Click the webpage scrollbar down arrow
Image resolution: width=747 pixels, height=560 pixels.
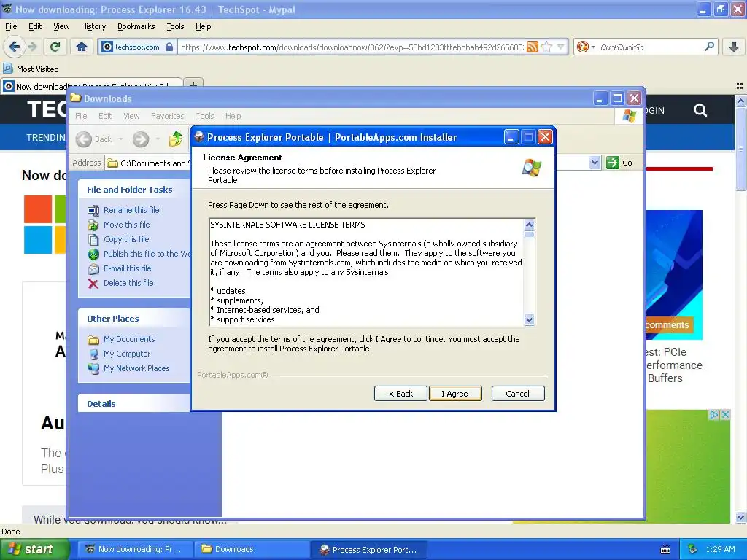(x=740, y=517)
